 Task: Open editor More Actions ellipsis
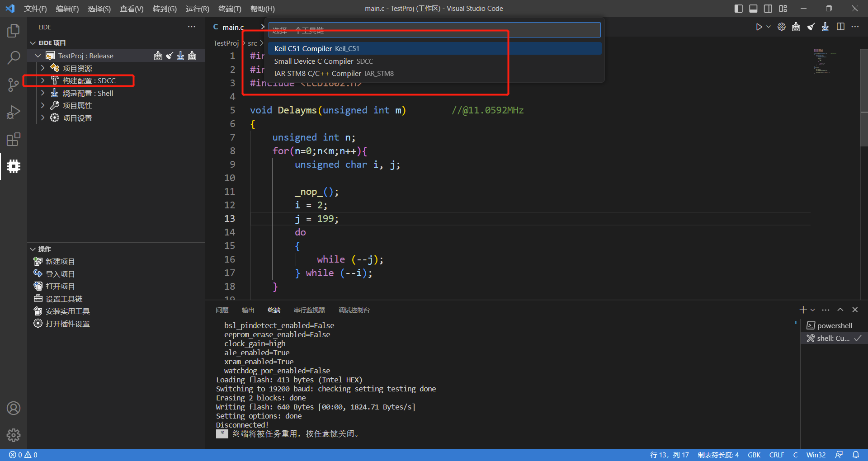(x=855, y=27)
